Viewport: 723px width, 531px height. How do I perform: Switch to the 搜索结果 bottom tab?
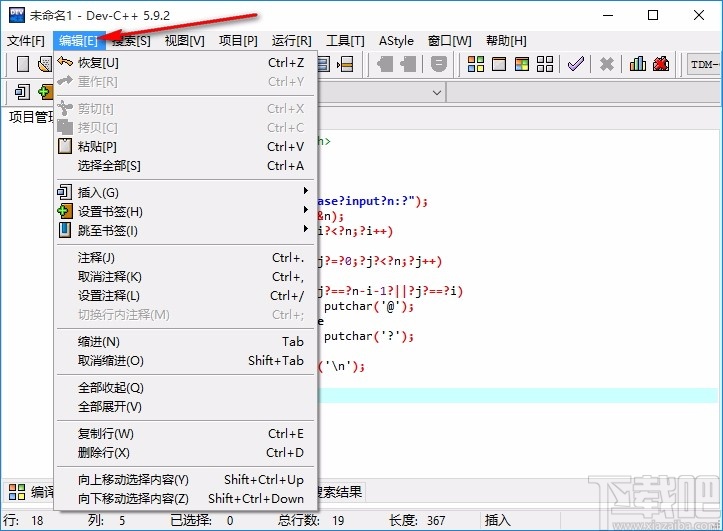coord(340,492)
